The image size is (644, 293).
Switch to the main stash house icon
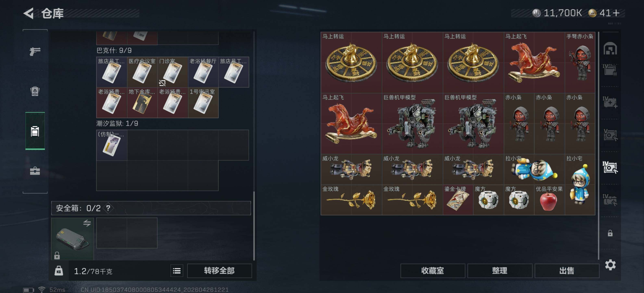(610, 48)
